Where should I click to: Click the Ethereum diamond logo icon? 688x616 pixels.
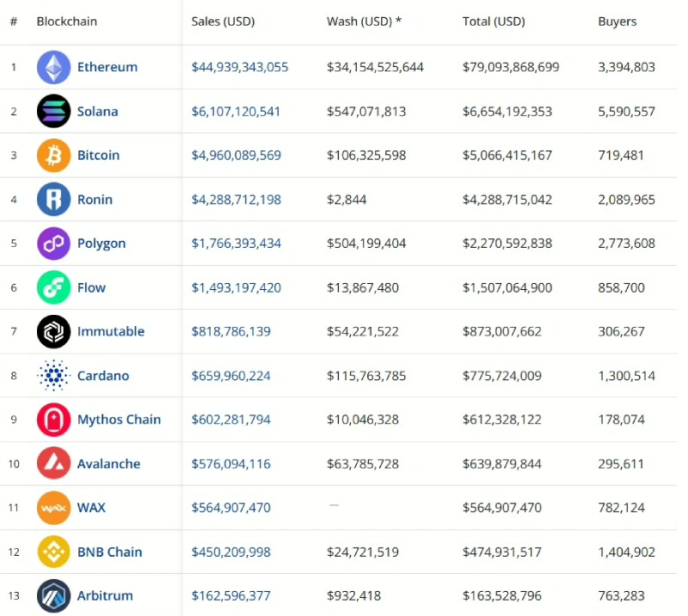click(x=53, y=67)
